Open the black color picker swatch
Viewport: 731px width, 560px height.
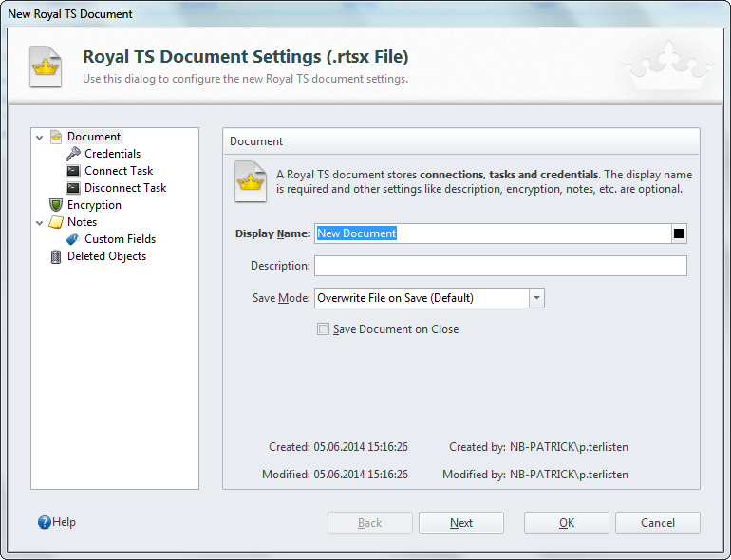(x=679, y=233)
